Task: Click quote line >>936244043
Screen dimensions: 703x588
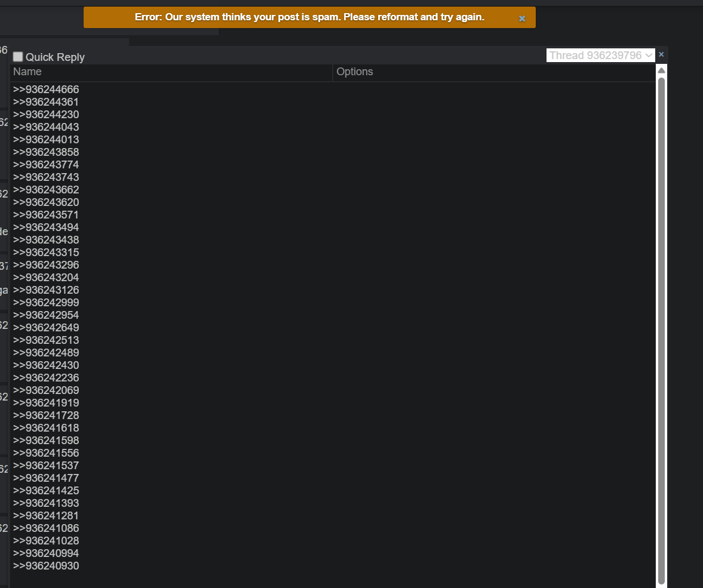Action: (46, 127)
